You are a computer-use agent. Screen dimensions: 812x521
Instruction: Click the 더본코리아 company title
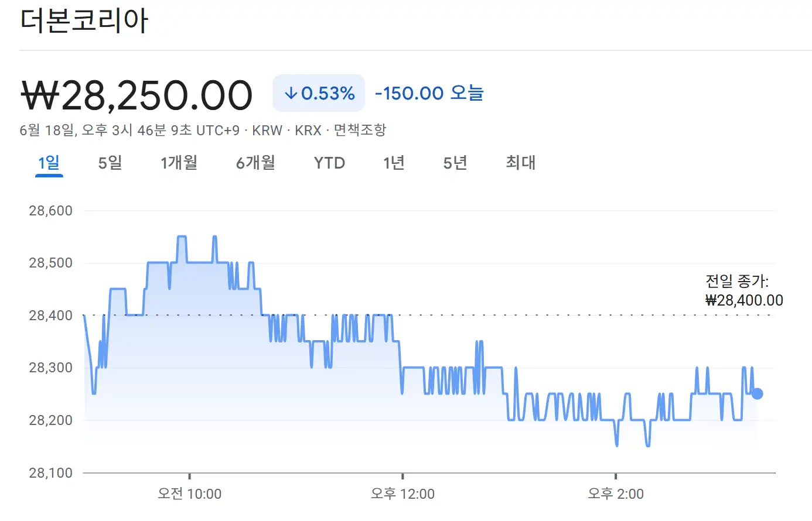84,20
